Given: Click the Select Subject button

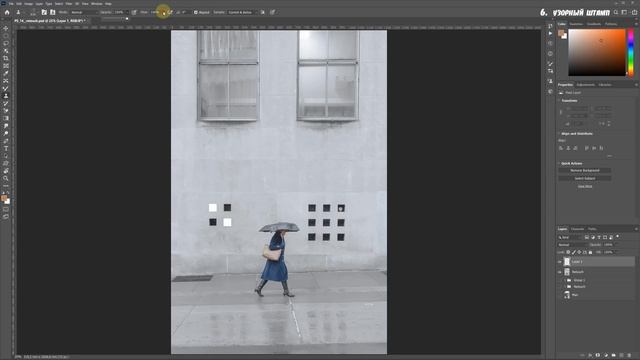Looking at the screenshot, I should tap(584, 178).
